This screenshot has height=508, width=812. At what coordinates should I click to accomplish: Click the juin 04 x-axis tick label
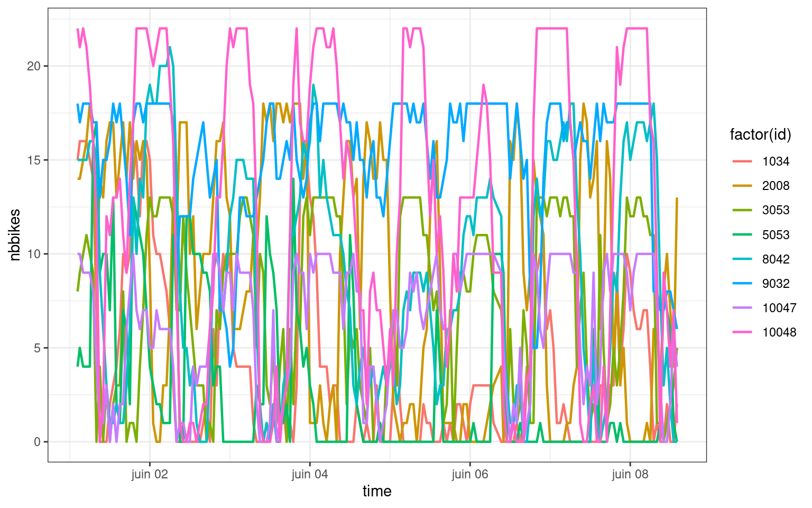[310, 474]
